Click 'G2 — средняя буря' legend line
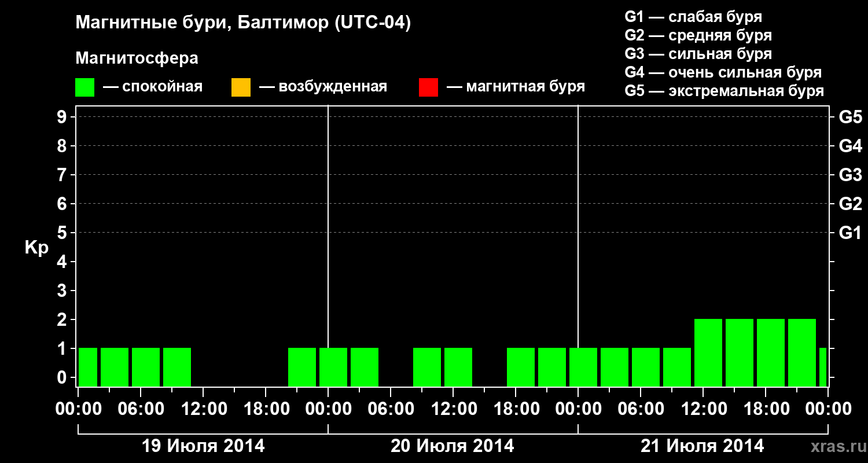Viewport: 868px width, 463px height. pyautogui.click(x=698, y=35)
